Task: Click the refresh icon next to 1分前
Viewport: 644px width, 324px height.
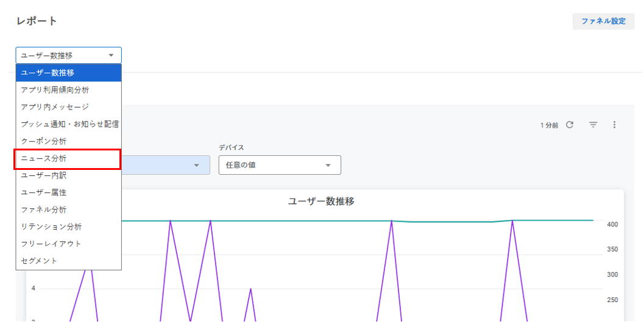Action: [570, 125]
